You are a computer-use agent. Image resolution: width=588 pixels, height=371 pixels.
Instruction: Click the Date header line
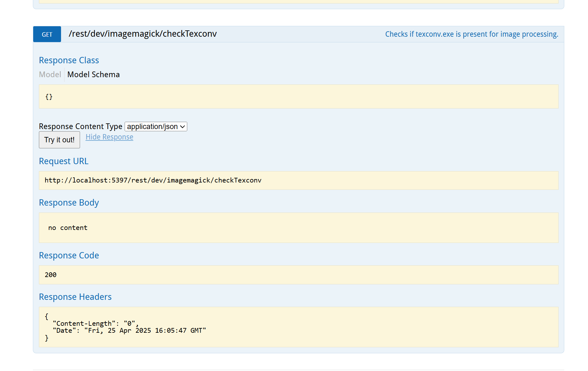click(129, 331)
